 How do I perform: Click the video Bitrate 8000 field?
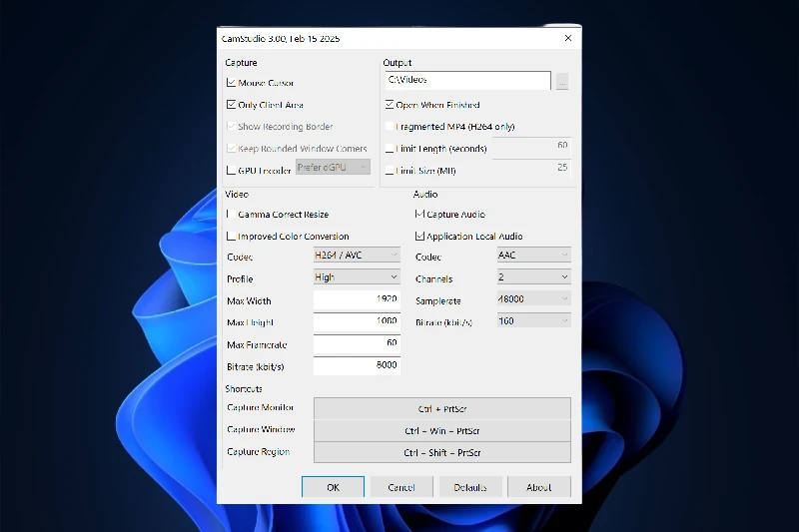click(x=357, y=365)
